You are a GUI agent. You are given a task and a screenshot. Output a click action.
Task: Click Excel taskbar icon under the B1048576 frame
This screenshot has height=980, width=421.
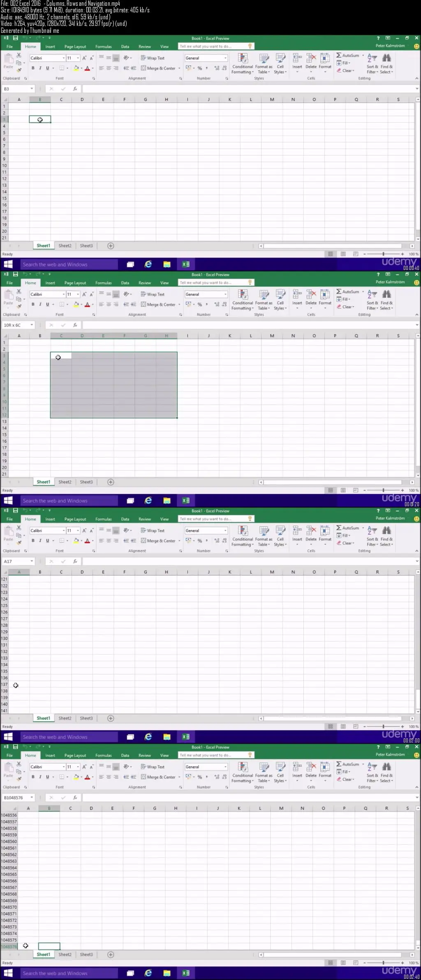pyautogui.click(x=186, y=973)
